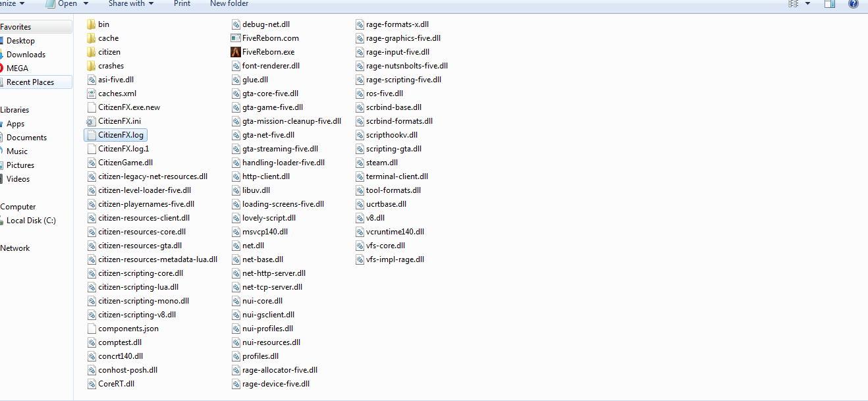
Task: Select the citizen folder icon
Action: [x=91, y=52]
